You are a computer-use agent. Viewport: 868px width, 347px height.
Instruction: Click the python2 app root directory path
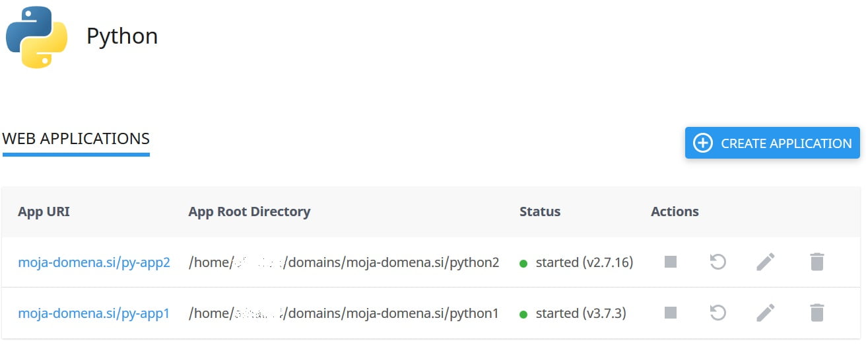coord(343,262)
